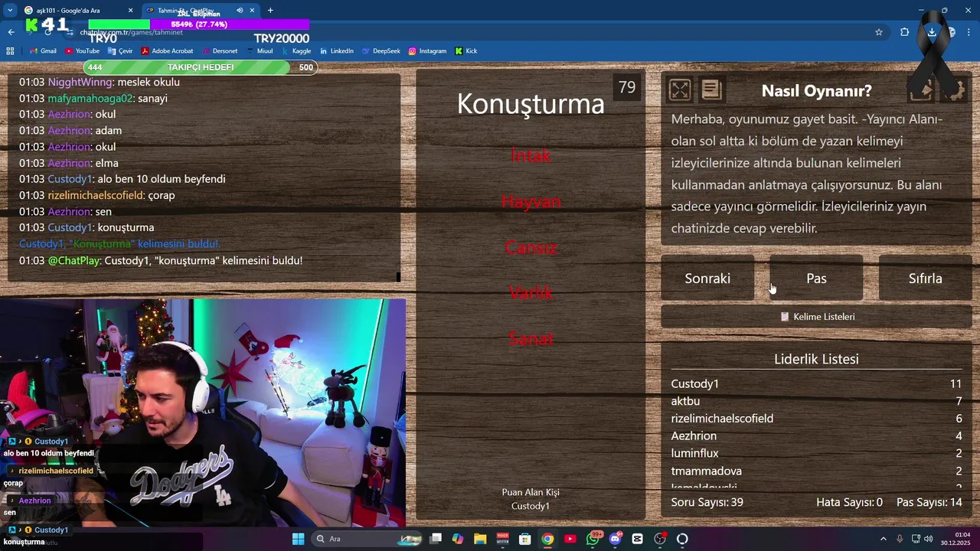This screenshot has width=980, height=551.
Task: Open the Miuul bookmark
Action: pos(259,51)
